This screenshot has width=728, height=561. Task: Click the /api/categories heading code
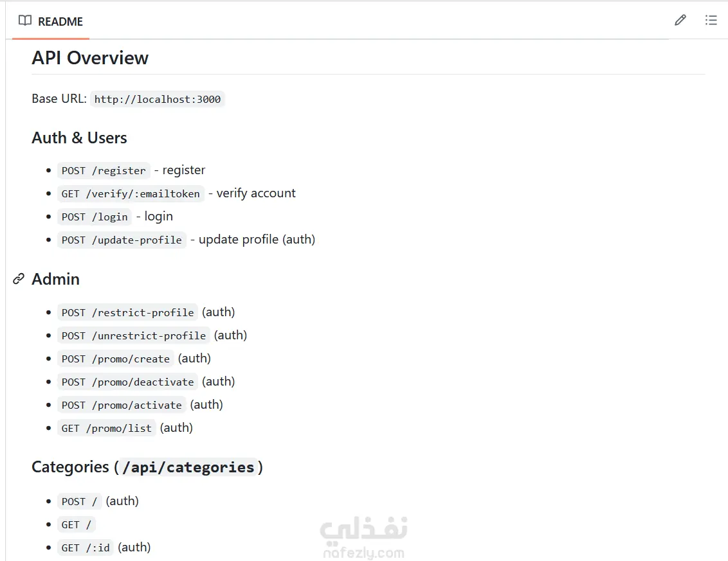[x=188, y=467]
